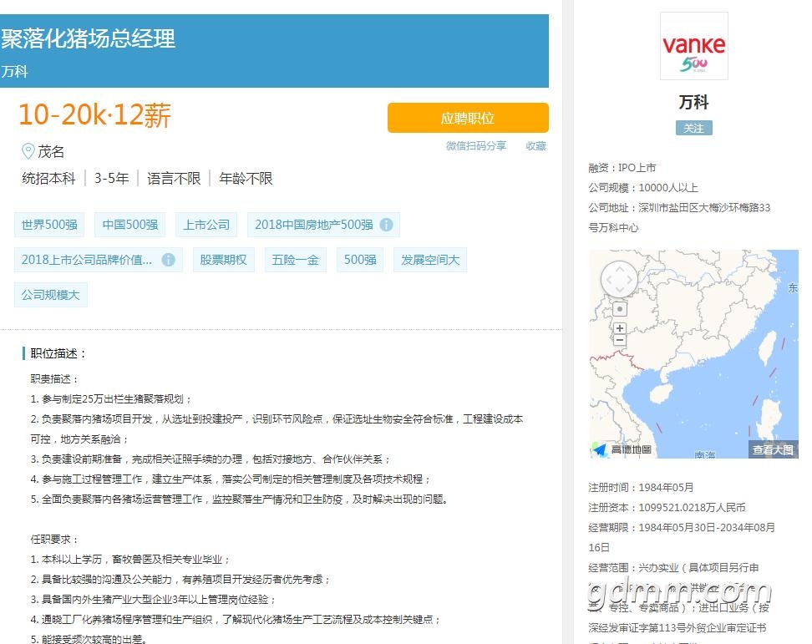Click the 统招本科 education requirement
Screen dimensions: 812x644
[48, 179]
